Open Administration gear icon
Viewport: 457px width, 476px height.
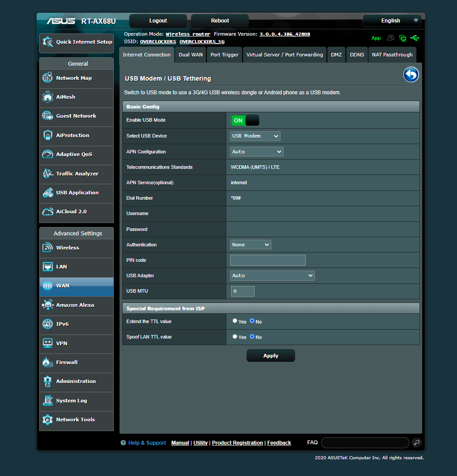pyautogui.click(x=47, y=381)
